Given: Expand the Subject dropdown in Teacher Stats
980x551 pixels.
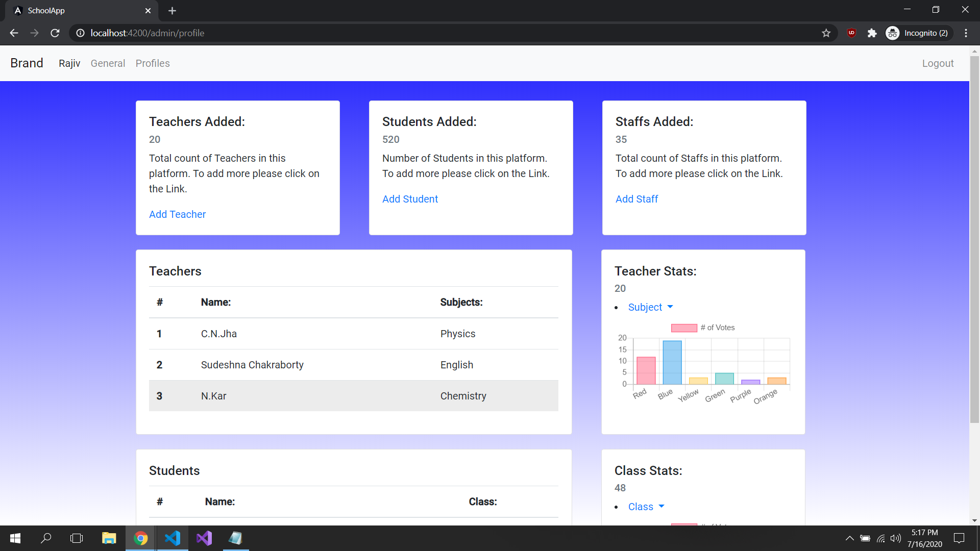Looking at the screenshot, I should [649, 307].
